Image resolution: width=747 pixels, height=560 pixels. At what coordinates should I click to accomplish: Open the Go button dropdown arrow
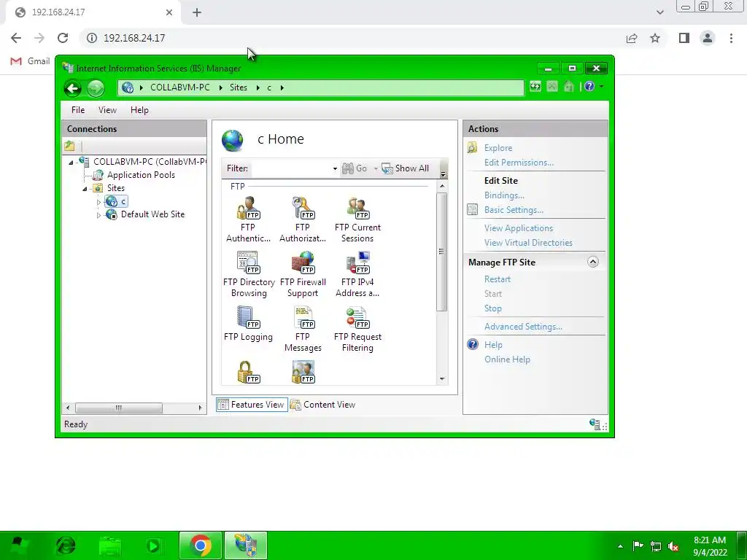click(376, 168)
